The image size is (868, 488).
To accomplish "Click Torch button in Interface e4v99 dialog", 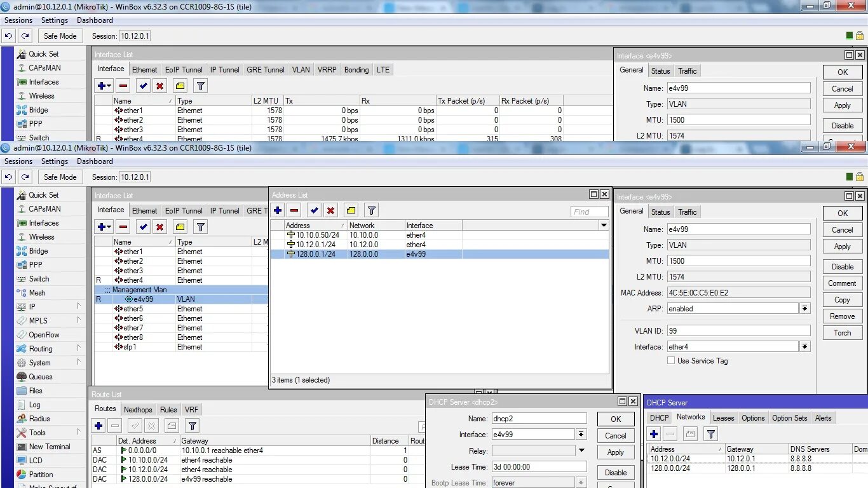I will (x=843, y=332).
